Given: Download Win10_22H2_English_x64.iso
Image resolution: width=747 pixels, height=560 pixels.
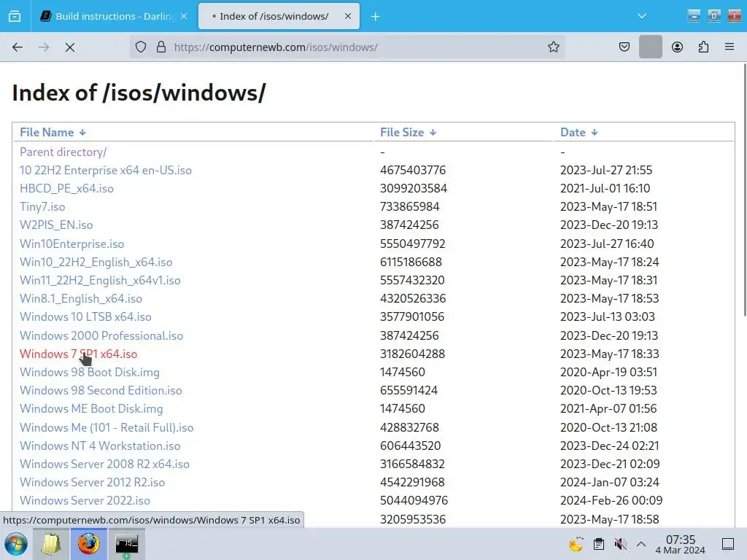Looking at the screenshot, I should 96,262.
